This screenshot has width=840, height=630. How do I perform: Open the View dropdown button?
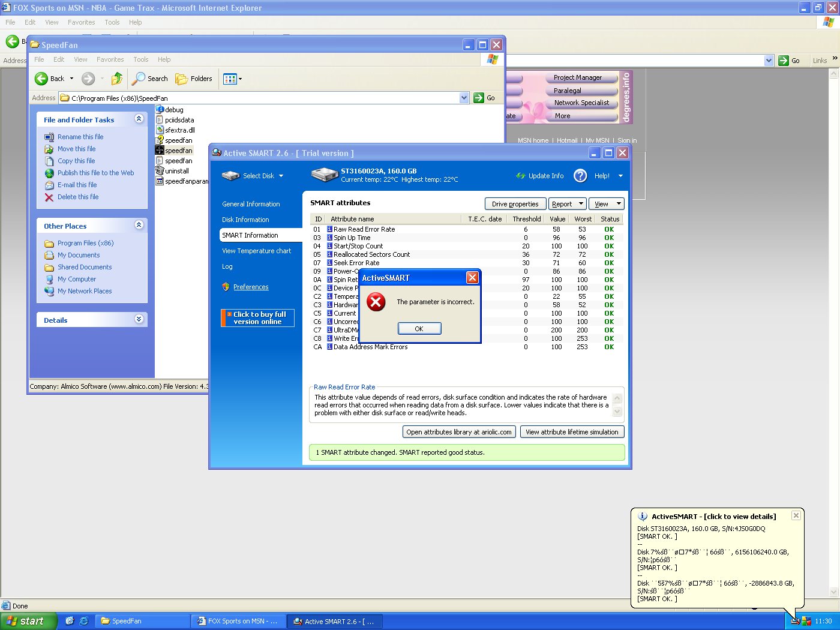606,204
